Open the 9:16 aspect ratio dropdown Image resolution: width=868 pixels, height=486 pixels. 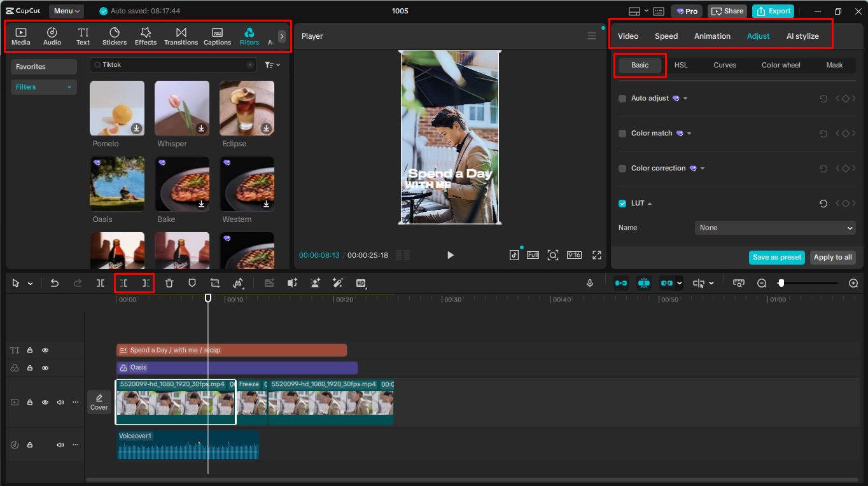[573, 254]
